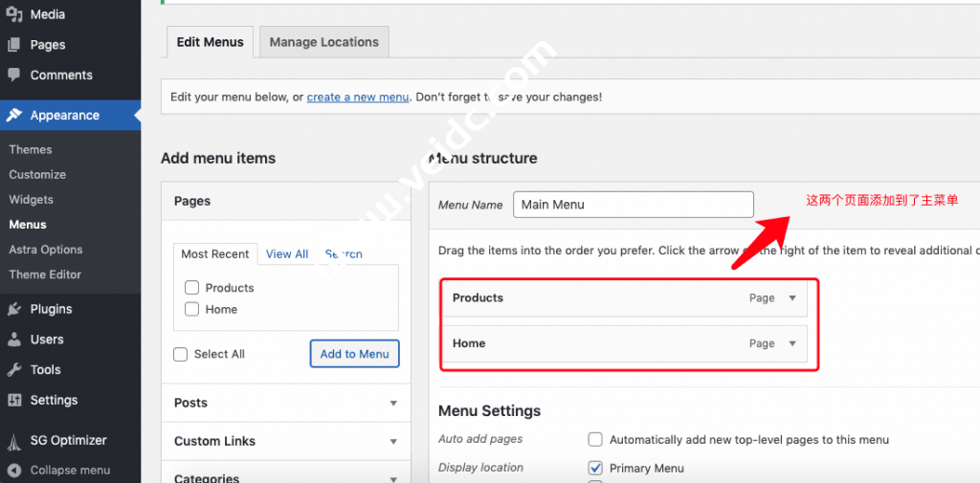980x483 pixels.
Task: Follow the create a new menu link
Action: [357, 98]
